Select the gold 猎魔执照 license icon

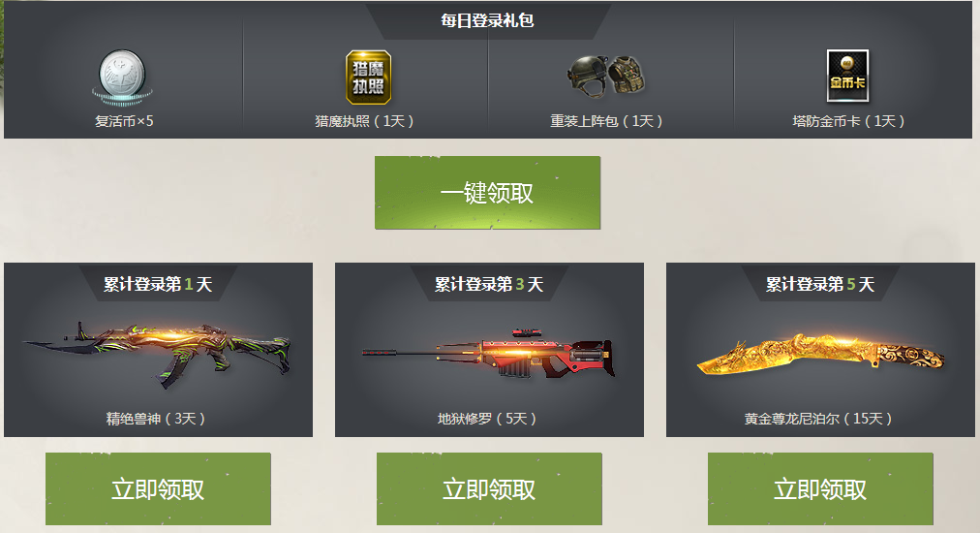tap(369, 77)
